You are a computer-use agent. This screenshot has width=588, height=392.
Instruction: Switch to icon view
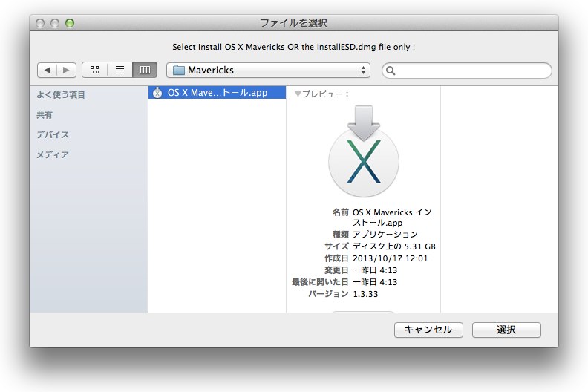coord(94,70)
